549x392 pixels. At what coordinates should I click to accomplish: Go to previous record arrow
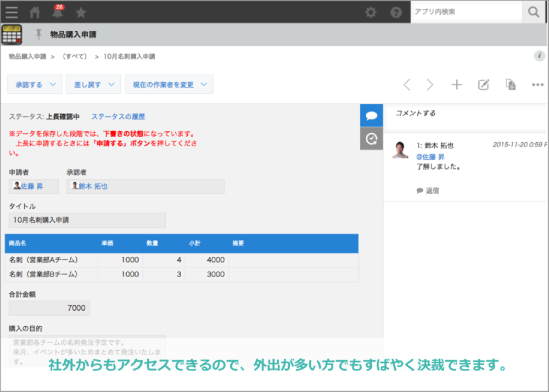[407, 85]
